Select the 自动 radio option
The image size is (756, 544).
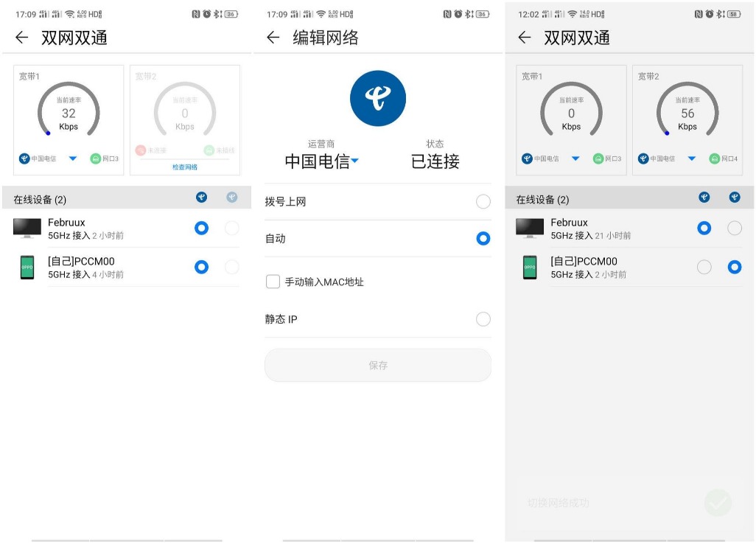(483, 238)
